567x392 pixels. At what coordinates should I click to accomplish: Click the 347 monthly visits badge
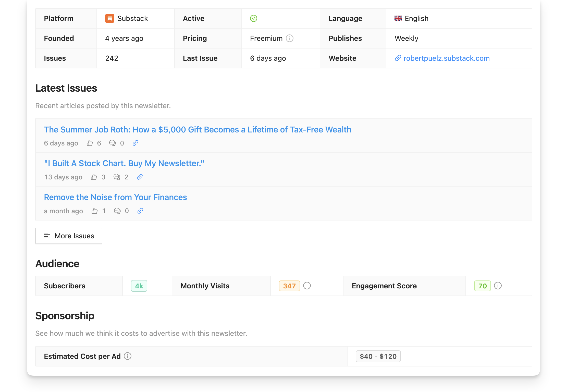tap(289, 286)
